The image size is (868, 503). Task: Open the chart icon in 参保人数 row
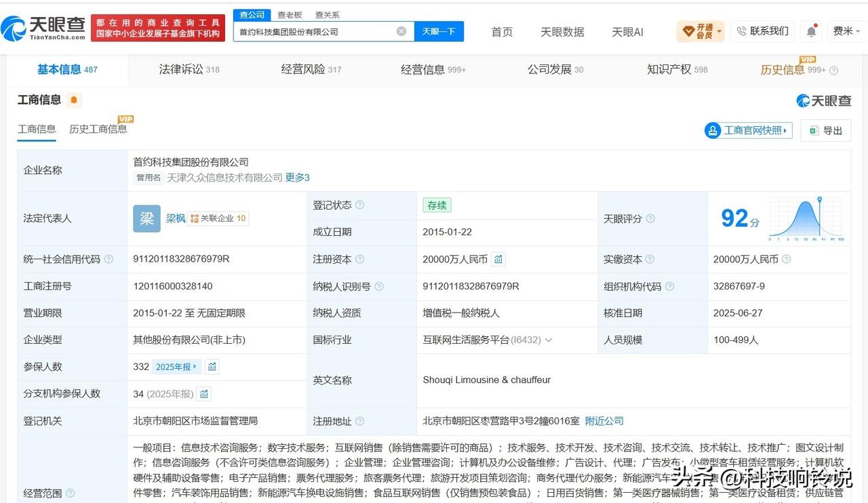212,367
